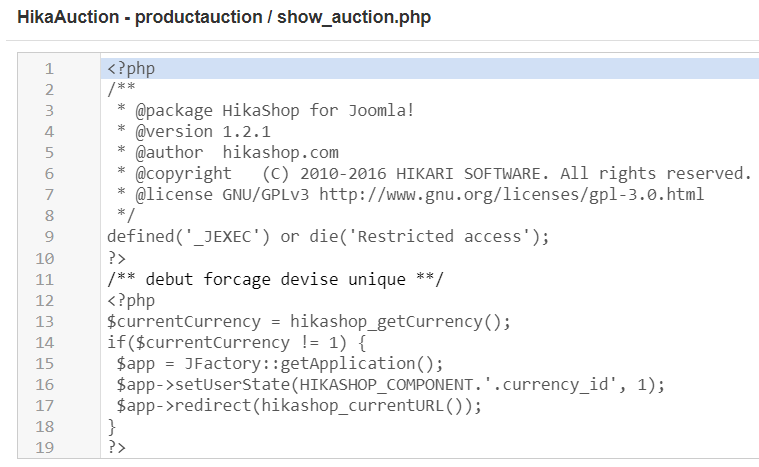Click the hikashop_getCurrency() call on line 13

(x=400, y=322)
